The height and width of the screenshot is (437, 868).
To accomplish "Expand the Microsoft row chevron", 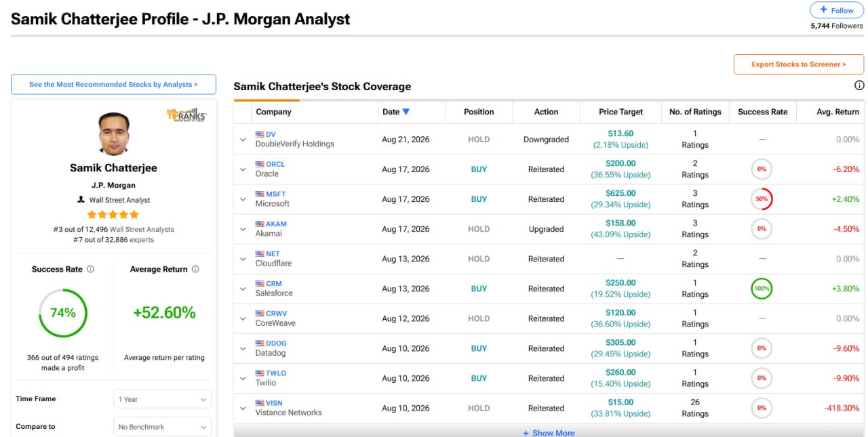I will tap(243, 199).
